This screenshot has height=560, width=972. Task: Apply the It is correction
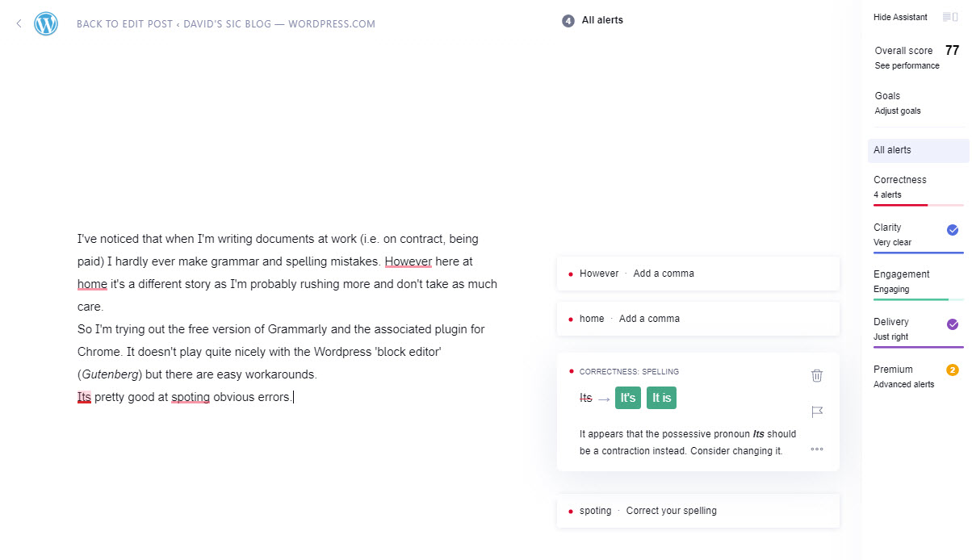coord(661,398)
